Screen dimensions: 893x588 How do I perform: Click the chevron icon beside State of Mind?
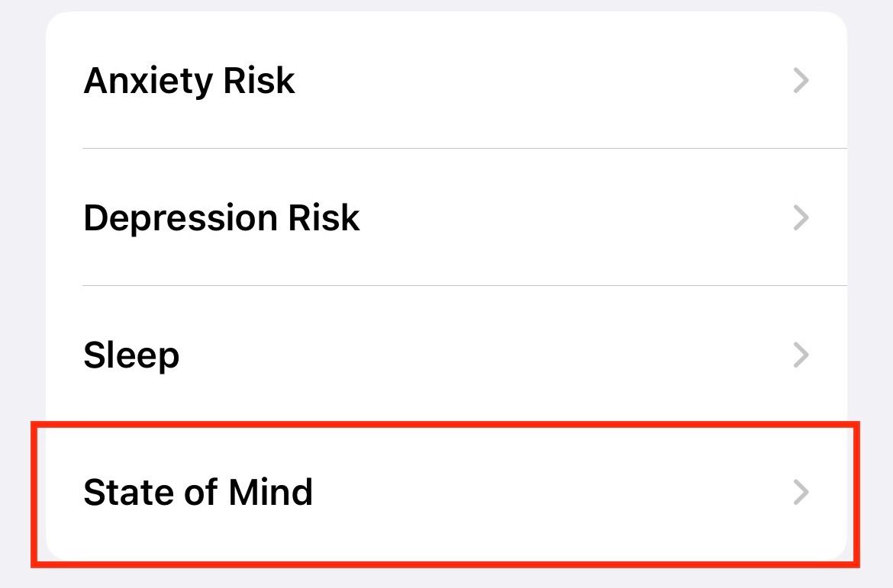pyautogui.click(x=801, y=493)
